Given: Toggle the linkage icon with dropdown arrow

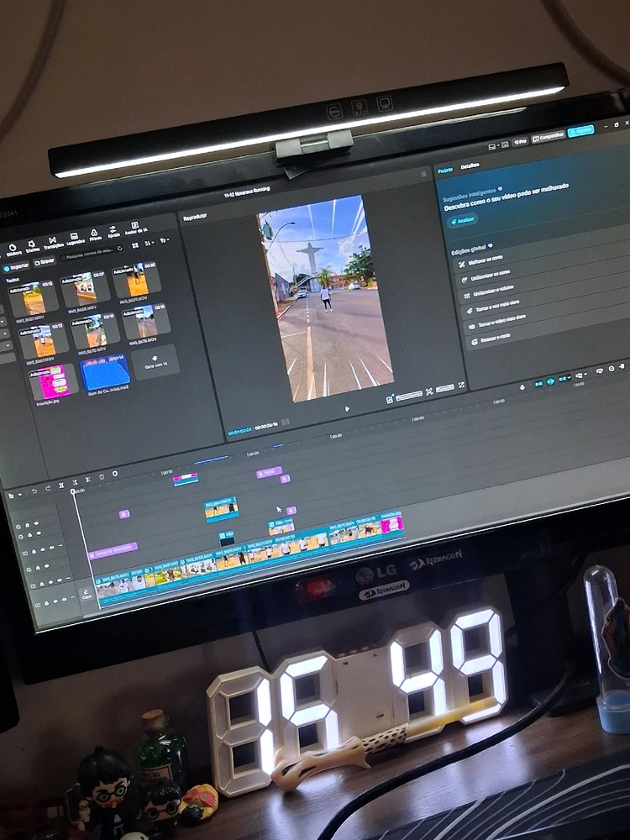Looking at the screenshot, I should (564, 378).
